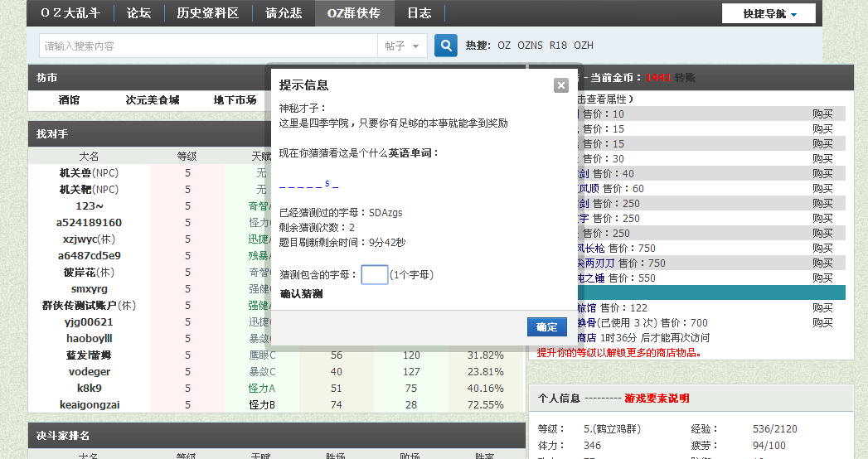Expand the 帖子 search type dropdown

[x=402, y=46]
